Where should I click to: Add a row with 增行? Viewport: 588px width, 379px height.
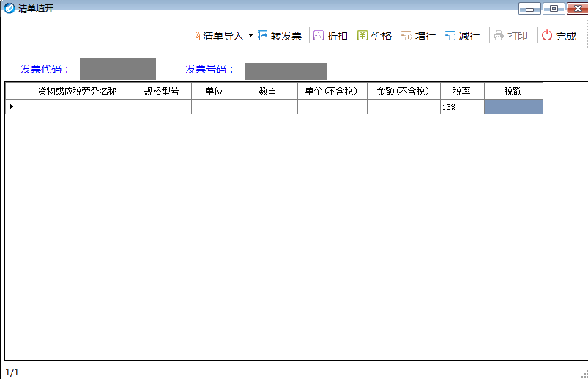(418, 36)
